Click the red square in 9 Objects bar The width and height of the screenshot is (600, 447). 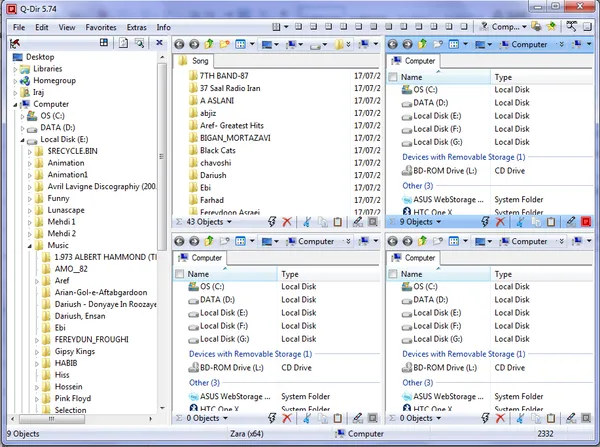pyautogui.click(x=586, y=222)
